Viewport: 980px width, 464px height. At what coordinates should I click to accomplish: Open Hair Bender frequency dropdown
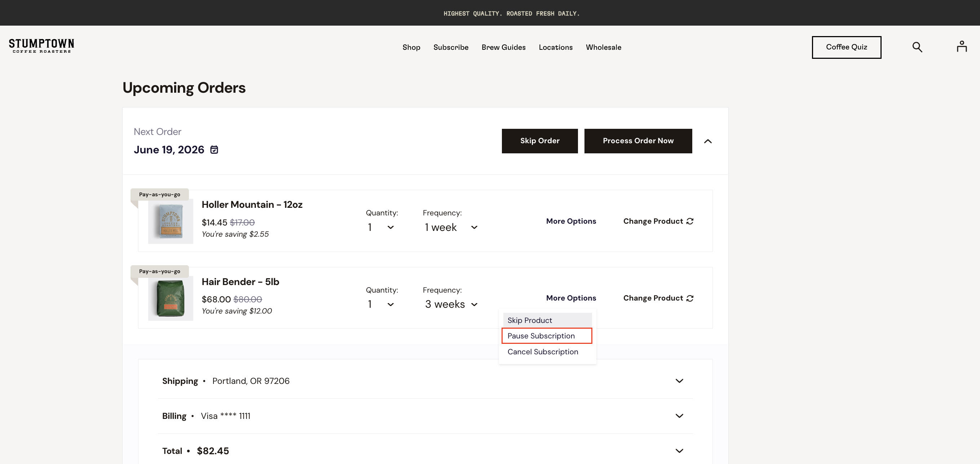point(451,304)
